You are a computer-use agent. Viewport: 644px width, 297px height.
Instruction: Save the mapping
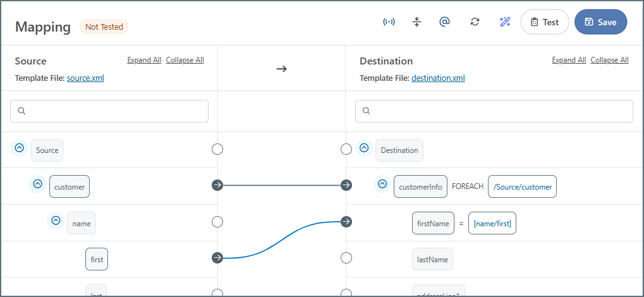[x=600, y=22]
